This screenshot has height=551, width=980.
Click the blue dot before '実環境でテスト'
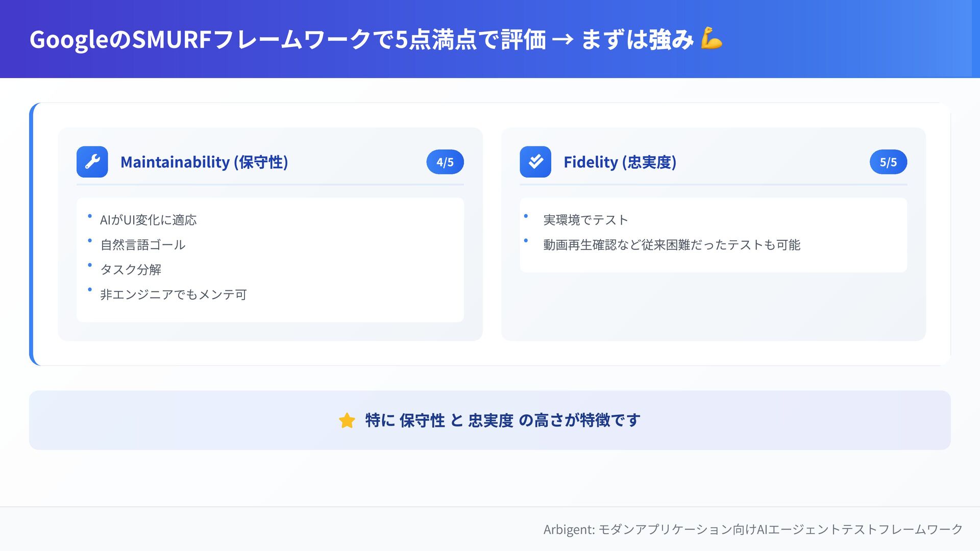coord(526,216)
